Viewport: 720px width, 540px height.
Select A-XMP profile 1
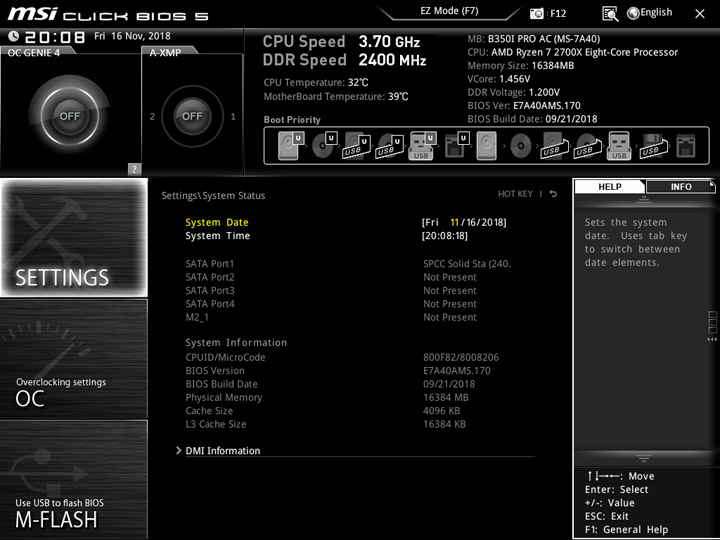point(233,117)
